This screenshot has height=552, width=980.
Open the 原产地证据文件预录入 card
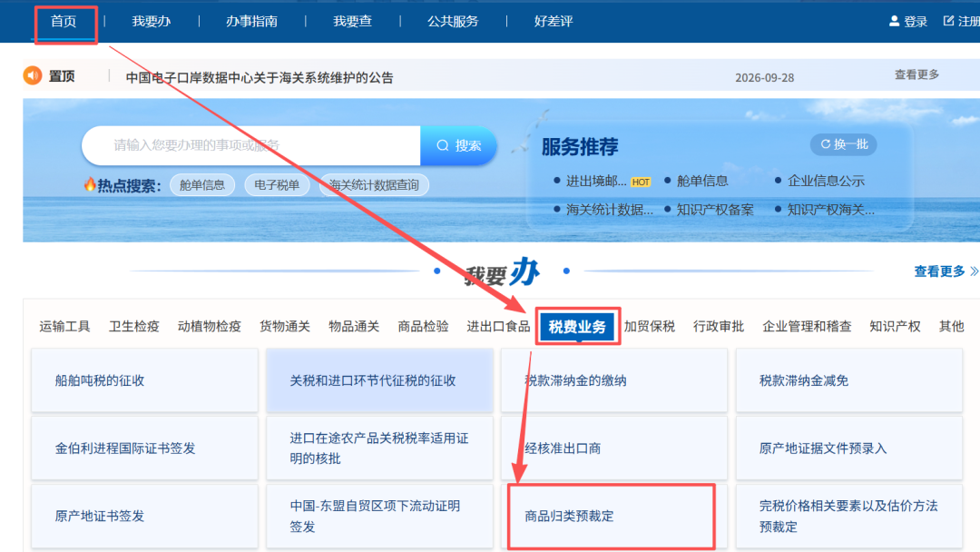pyautogui.click(x=849, y=448)
